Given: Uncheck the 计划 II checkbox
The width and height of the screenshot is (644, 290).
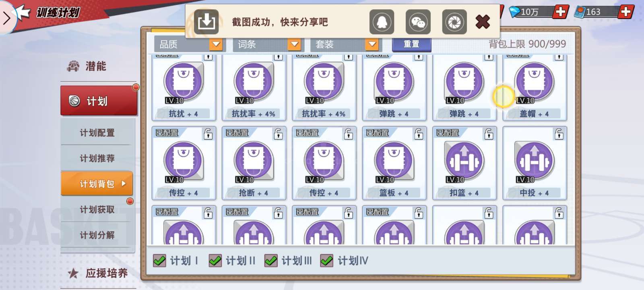Looking at the screenshot, I should click(x=215, y=261).
